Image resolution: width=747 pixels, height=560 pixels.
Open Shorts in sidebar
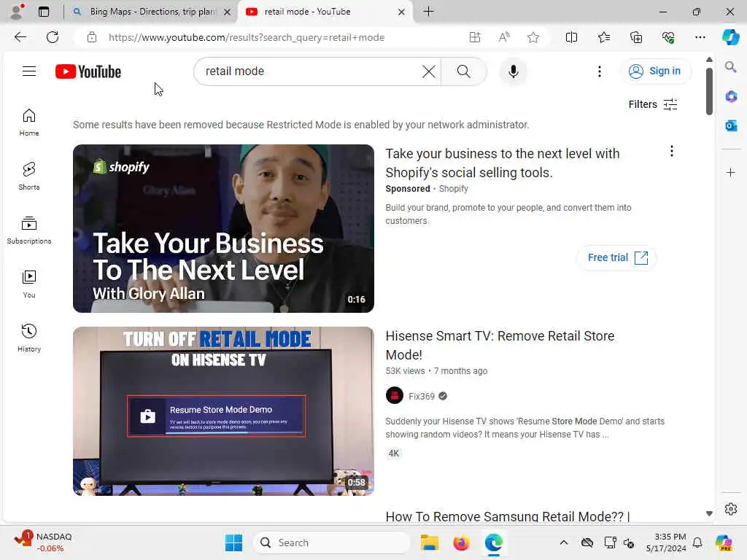(x=29, y=176)
